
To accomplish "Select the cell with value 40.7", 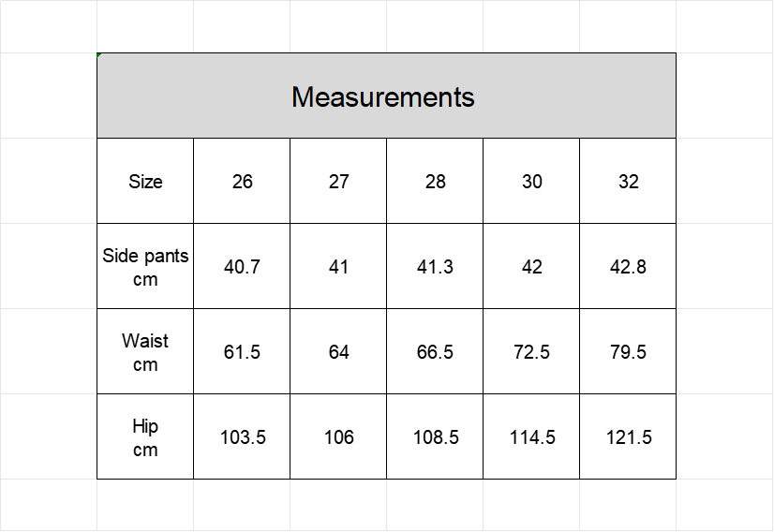I will click(x=242, y=267).
